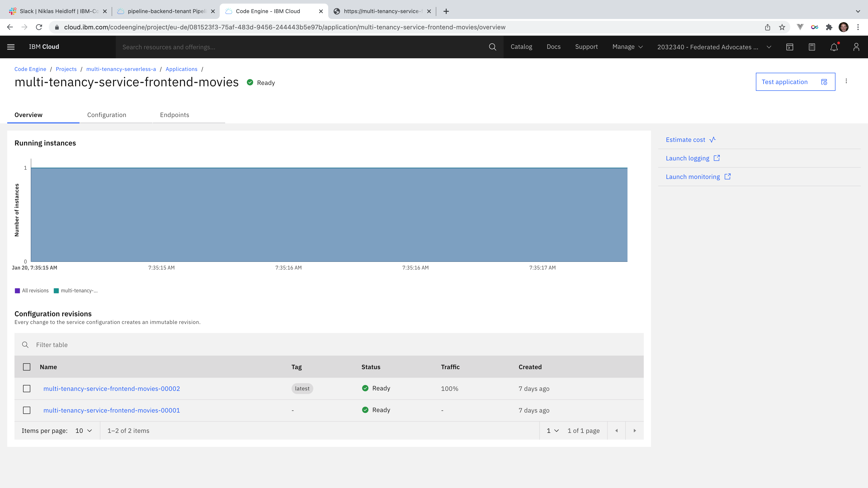This screenshot has height=488, width=868.
Task: Switch to the Configuration tab
Action: 106,115
